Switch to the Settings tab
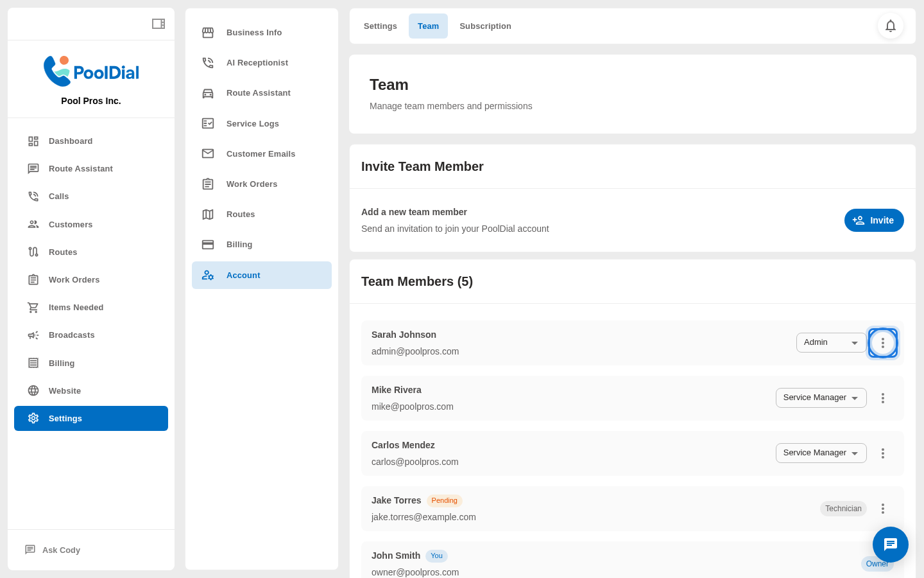Image resolution: width=924 pixels, height=578 pixels. (x=380, y=26)
